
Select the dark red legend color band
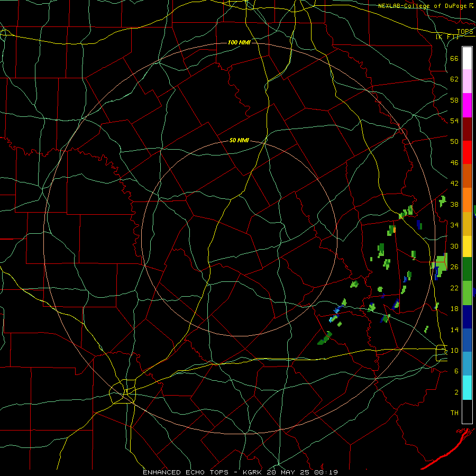tap(467, 129)
